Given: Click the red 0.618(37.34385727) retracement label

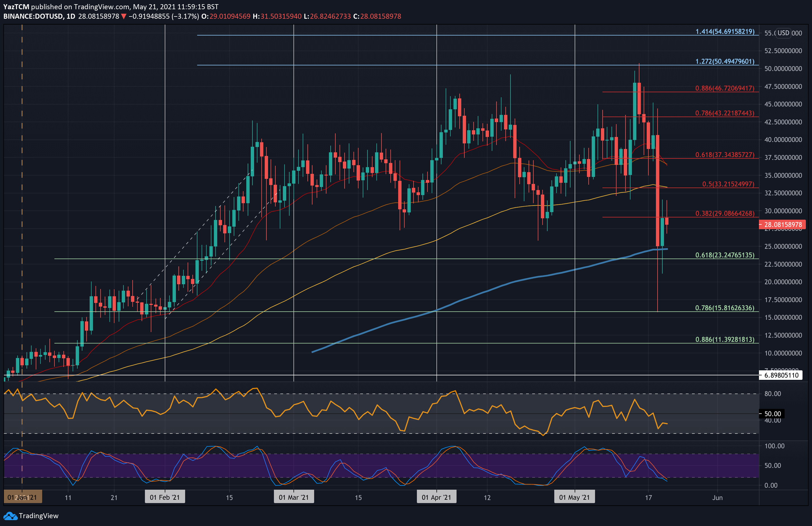Looking at the screenshot, I should (x=725, y=155).
